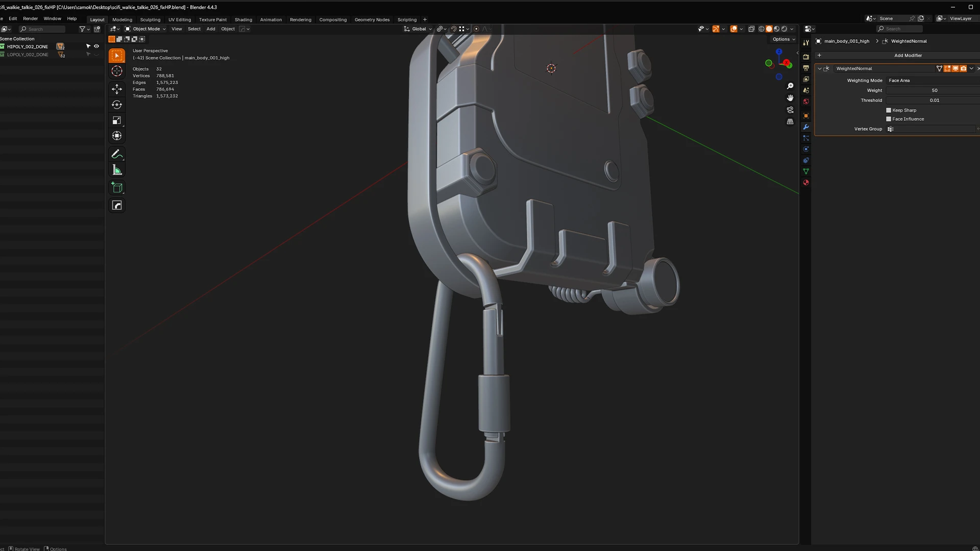Open the Modeling workspace tab

pyautogui.click(x=122, y=20)
